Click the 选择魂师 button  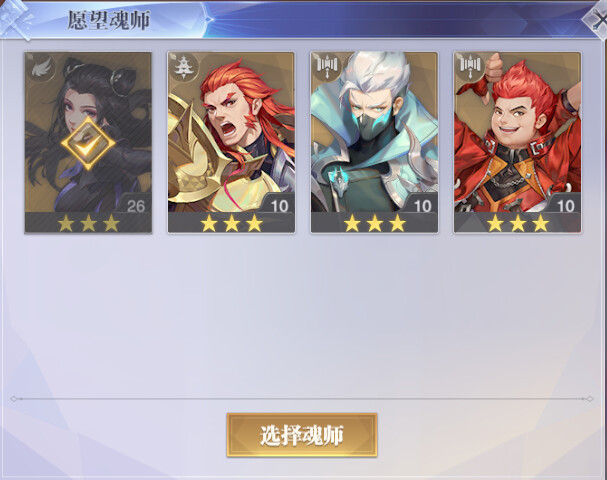click(302, 435)
